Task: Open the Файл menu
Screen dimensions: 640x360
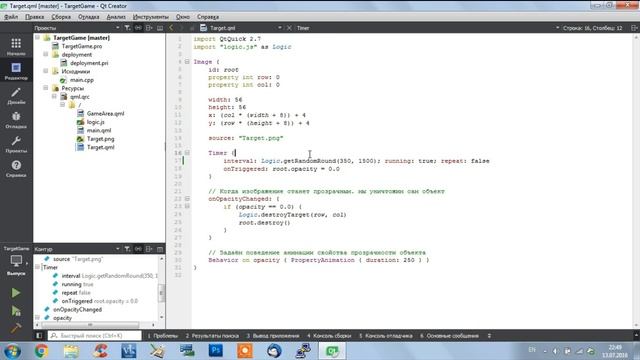Action: [x=11, y=17]
